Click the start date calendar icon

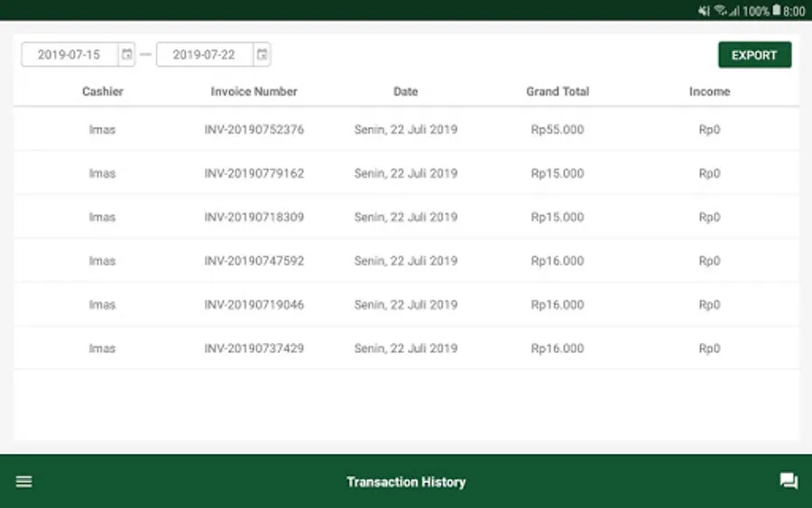pyautogui.click(x=127, y=55)
